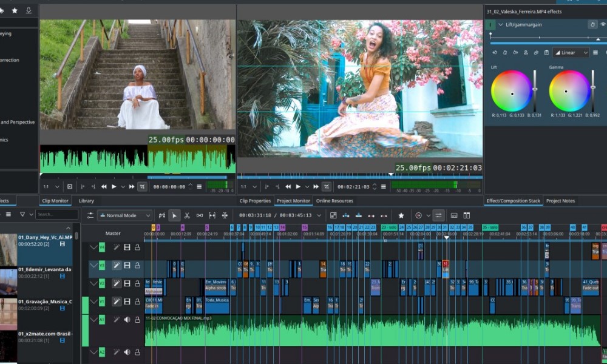Screen dimensions: 607x364
Task: Open Clip Properties tab
Action: point(255,201)
